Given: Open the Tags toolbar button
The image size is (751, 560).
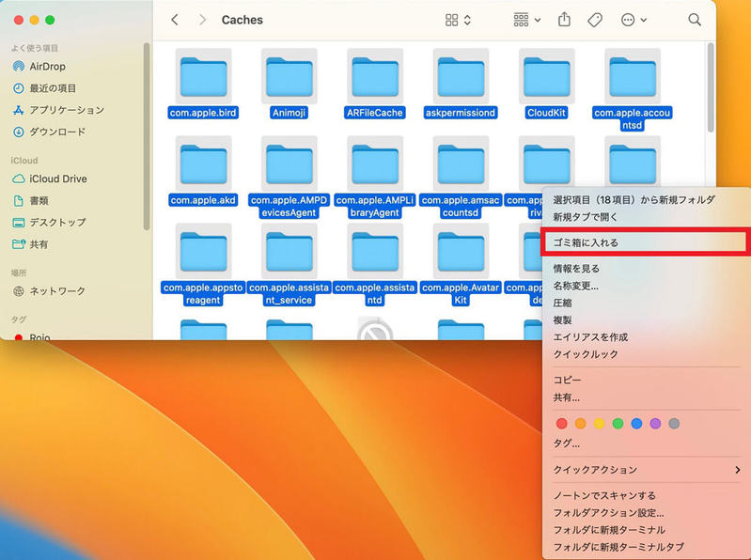Looking at the screenshot, I should [595, 20].
